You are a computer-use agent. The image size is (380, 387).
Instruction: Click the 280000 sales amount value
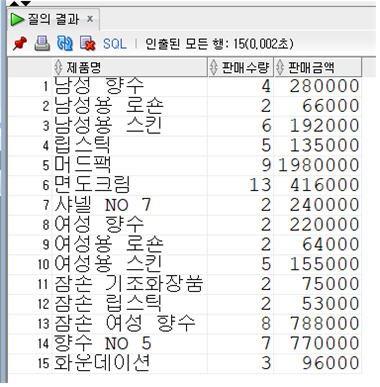(324, 86)
